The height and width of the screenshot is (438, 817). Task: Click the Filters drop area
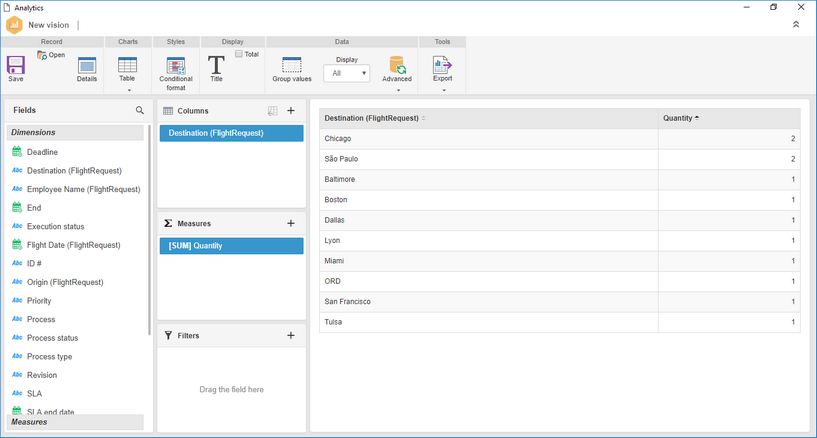(231, 389)
